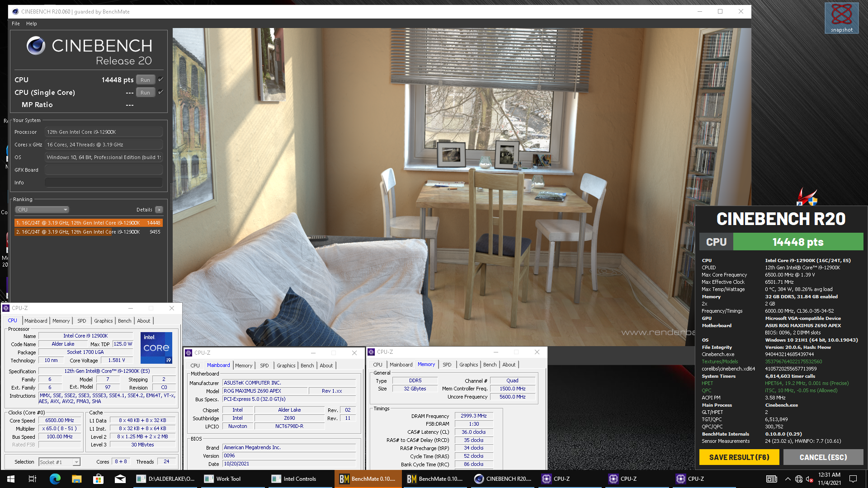Select About tab in the CPU-Z timings window
Viewport: 868px width, 488px height.
(x=509, y=365)
